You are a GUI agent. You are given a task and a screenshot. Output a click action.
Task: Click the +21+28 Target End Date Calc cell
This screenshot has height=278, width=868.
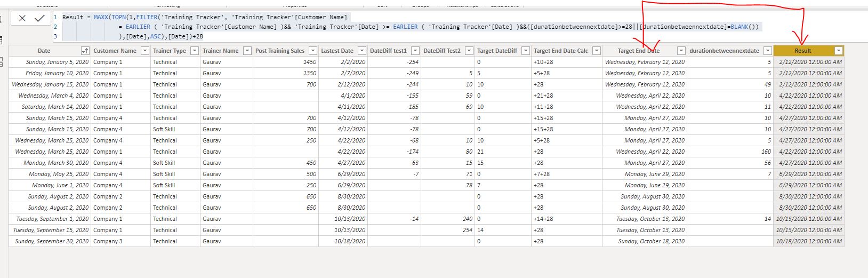click(567, 96)
